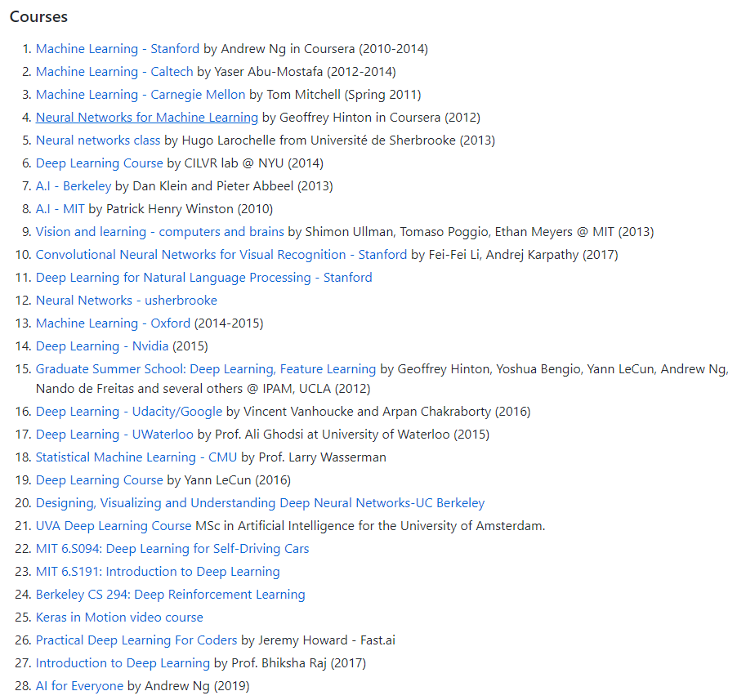Click text 'by Hugo Larochelle from Université de Sherbrooke'
This screenshot has height=700, width=737.
[310, 140]
